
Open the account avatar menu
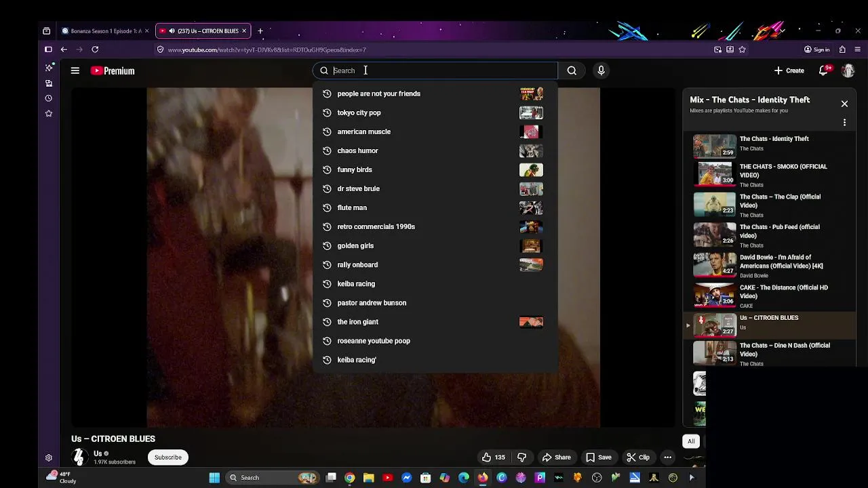pyautogui.click(x=848, y=70)
